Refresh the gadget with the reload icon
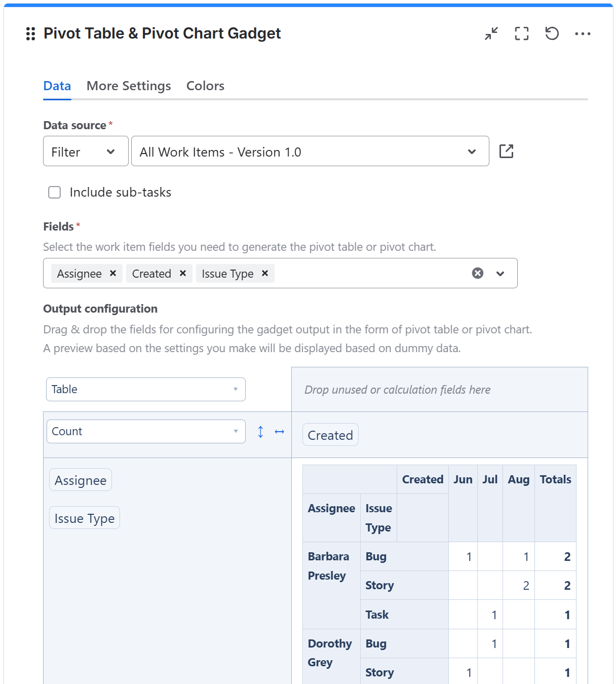The width and height of the screenshot is (616, 684). pos(552,33)
